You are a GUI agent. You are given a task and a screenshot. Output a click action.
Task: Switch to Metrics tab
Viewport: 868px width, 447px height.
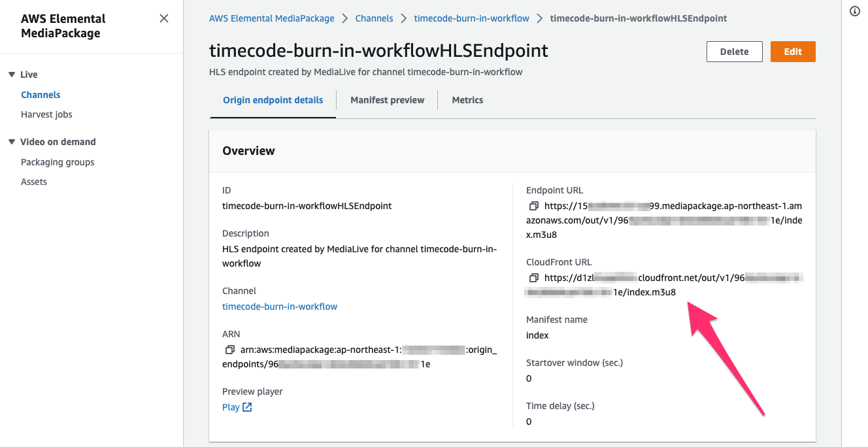468,100
